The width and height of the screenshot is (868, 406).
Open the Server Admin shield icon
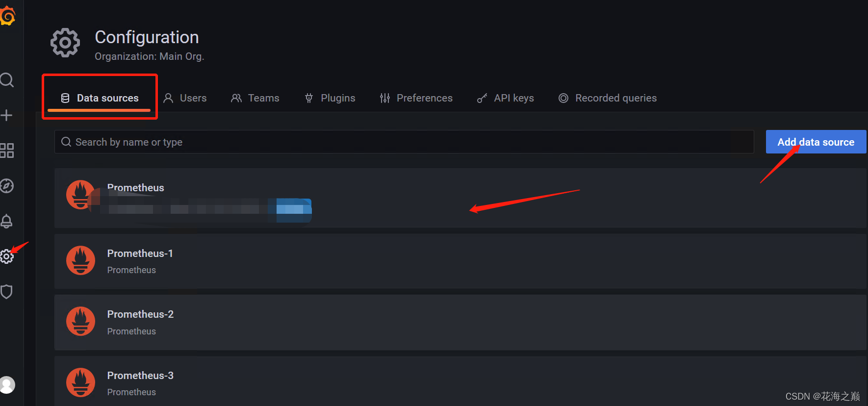coord(6,292)
